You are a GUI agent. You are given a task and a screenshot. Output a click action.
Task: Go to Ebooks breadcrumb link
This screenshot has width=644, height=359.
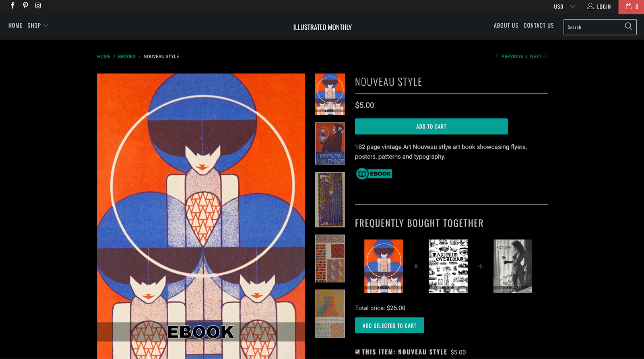pyautogui.click(x=127, y=56)
